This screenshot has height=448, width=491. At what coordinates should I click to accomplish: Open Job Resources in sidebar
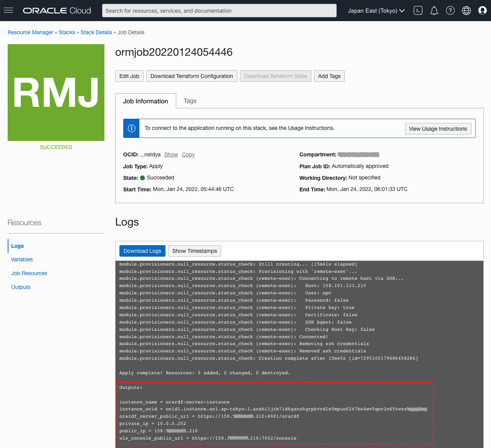point(29,273)
